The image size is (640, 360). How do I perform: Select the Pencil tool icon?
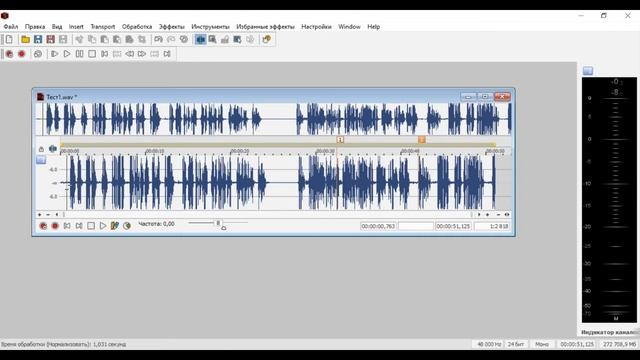coord(225,40)
